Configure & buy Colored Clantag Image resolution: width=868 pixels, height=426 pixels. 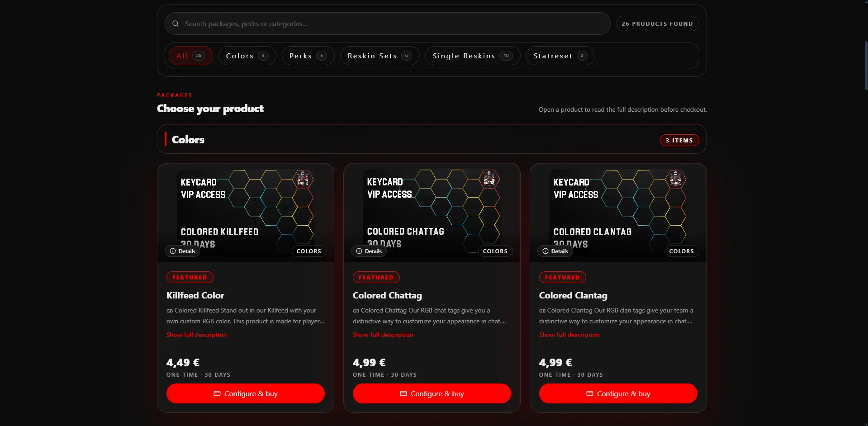(x=618, y=393)
